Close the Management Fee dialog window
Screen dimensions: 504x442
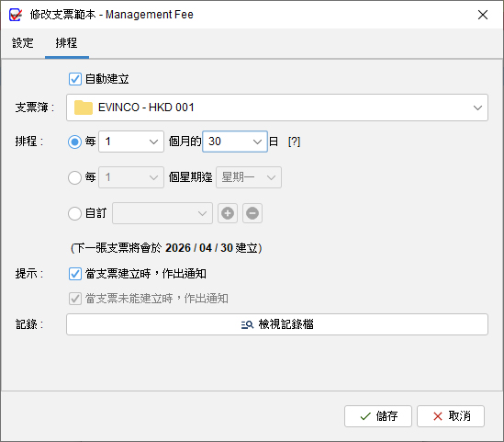point(483,15)
